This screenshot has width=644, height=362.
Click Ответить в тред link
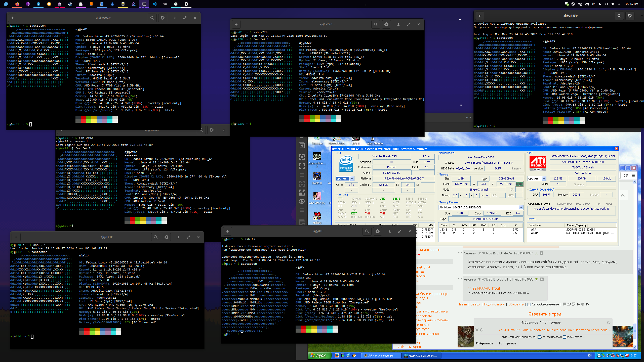pyautogui.click(x=545, y=314)
